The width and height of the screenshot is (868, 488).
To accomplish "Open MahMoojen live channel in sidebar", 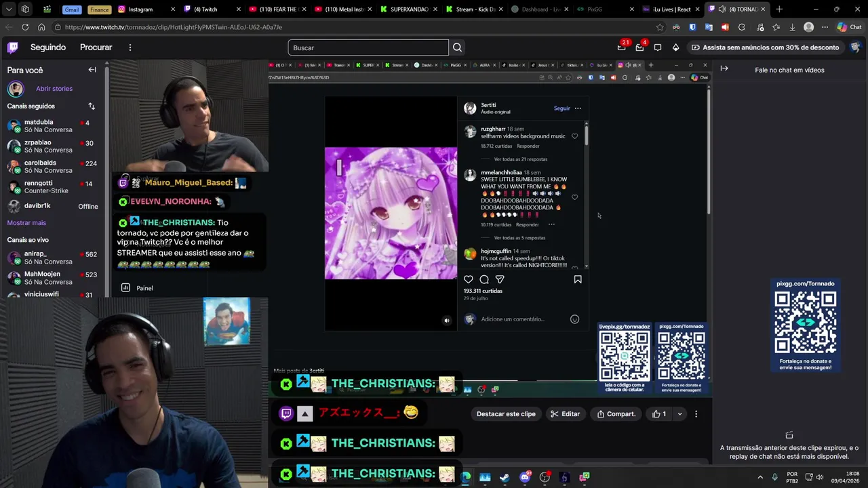I will (x=52, y=278).
